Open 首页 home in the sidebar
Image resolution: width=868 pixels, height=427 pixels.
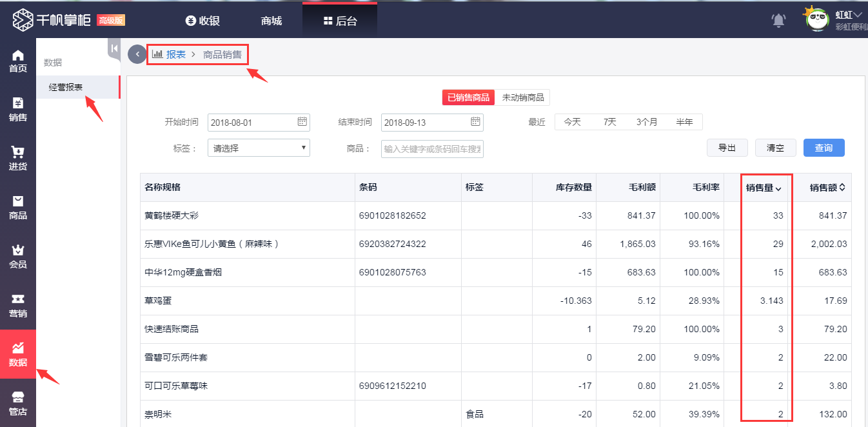(18, 61)
